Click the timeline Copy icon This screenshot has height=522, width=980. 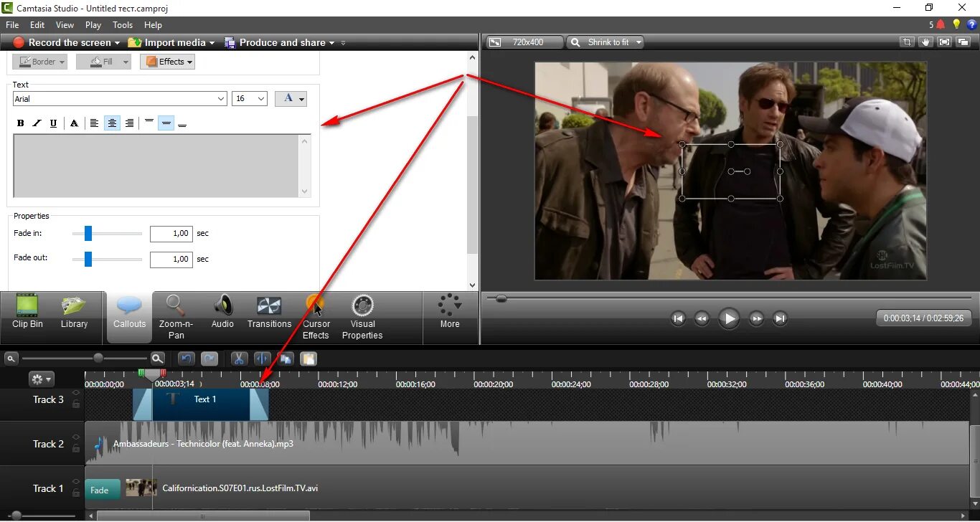click(286, 359)
